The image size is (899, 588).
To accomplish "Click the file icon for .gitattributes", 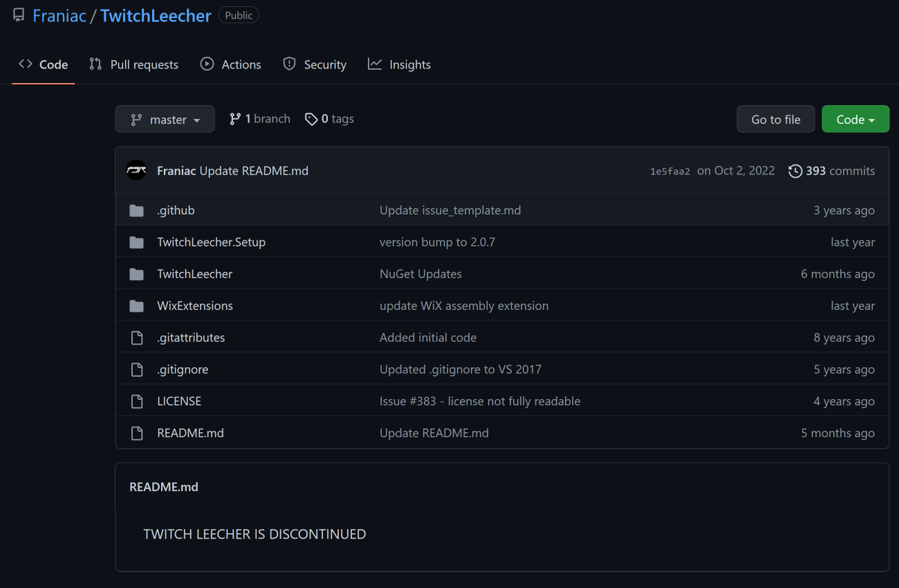I will pyautogui.click(x=136, y=338).
